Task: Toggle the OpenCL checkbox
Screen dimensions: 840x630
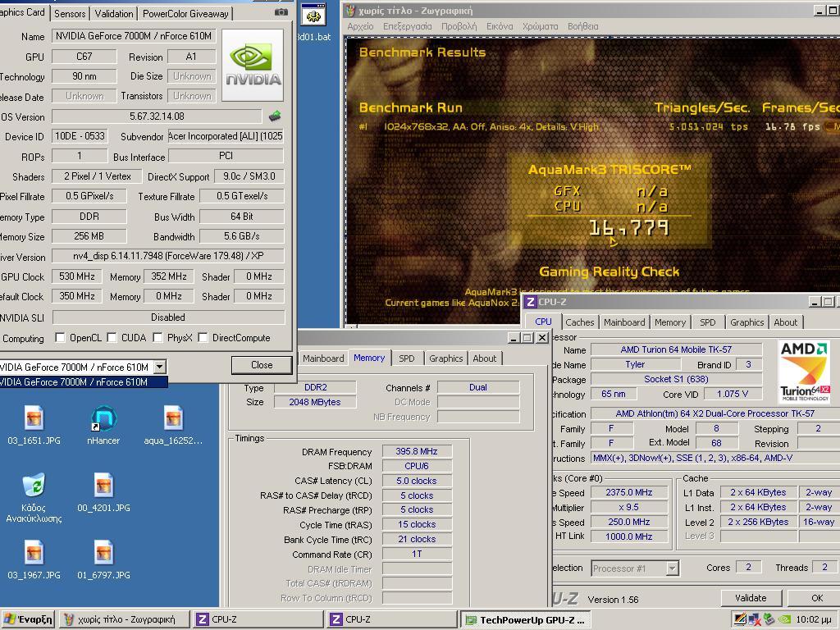Action: (x=60, y=337)
